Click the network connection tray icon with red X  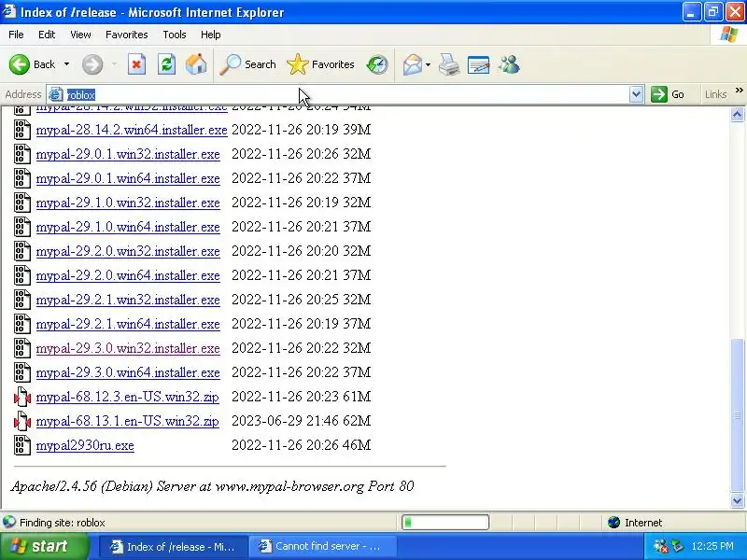coord(661,546)
